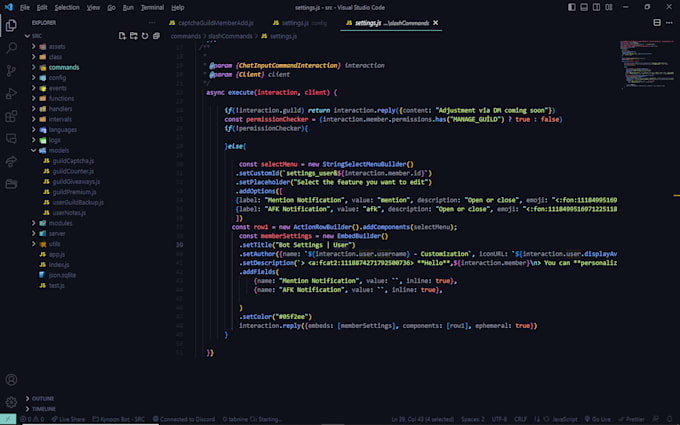680x425 pixels.
Task: Split the editor to the right
Action: [657, 23]
